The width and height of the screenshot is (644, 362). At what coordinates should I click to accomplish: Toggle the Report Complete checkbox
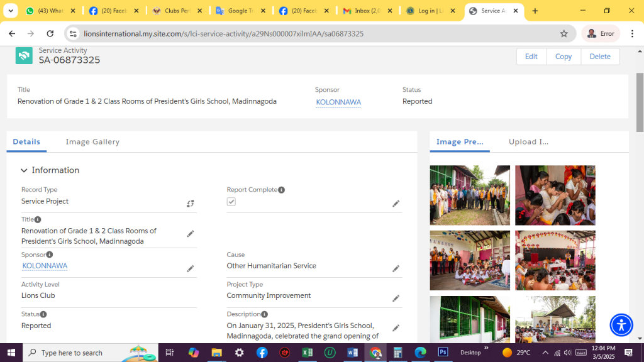(231, 202)
